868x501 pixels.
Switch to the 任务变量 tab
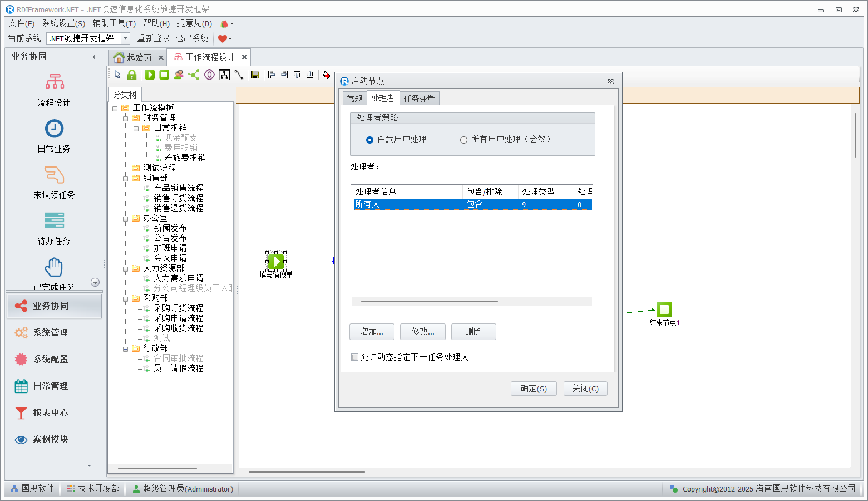coord(419,99)
